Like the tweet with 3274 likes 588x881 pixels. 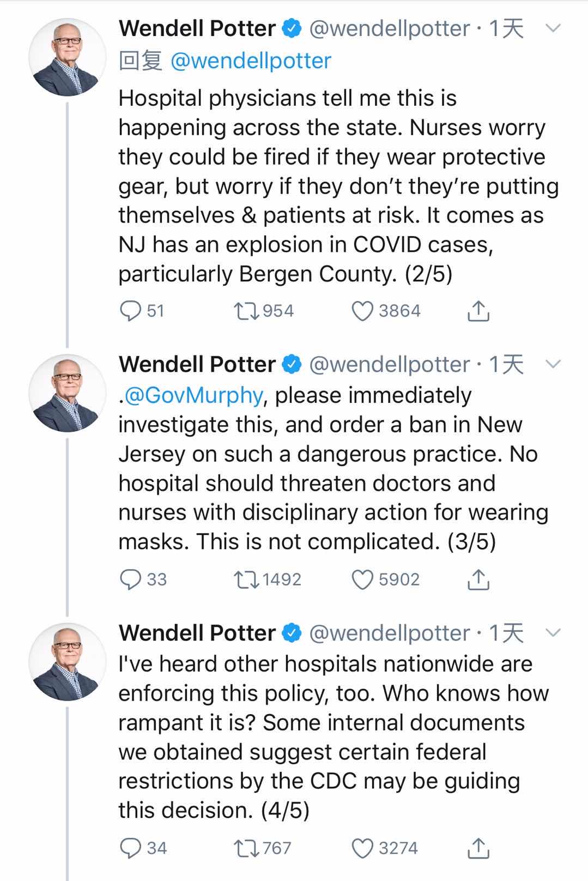tap(362, 848)
